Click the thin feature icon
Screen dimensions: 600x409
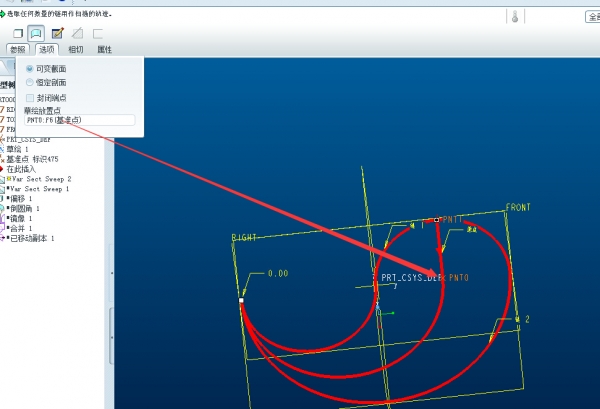[98, 33]
